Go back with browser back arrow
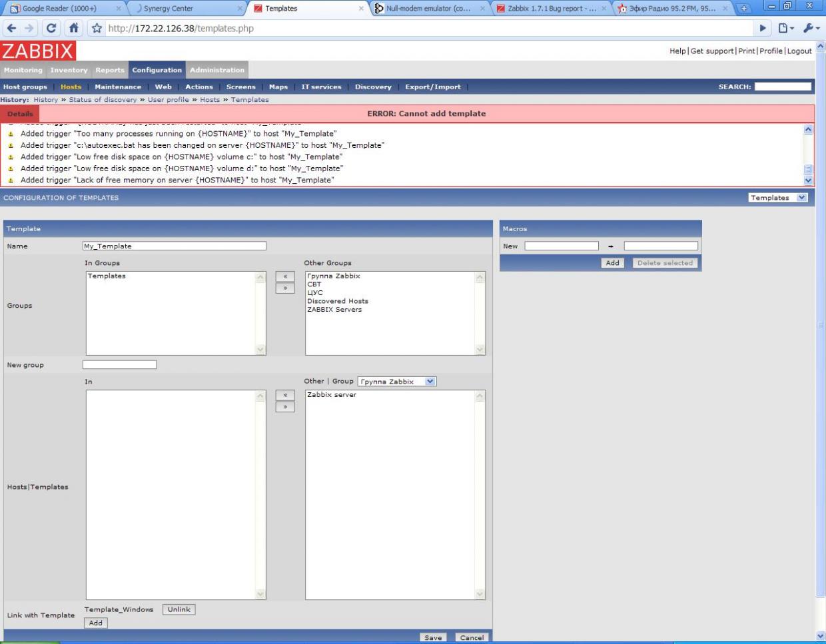 (11, 29)
